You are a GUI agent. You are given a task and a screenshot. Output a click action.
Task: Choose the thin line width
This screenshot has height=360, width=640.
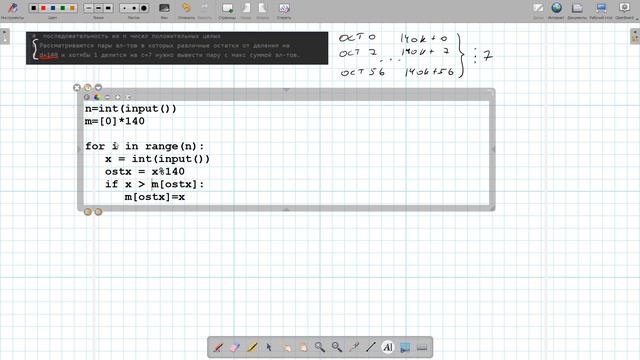point(89,8)
